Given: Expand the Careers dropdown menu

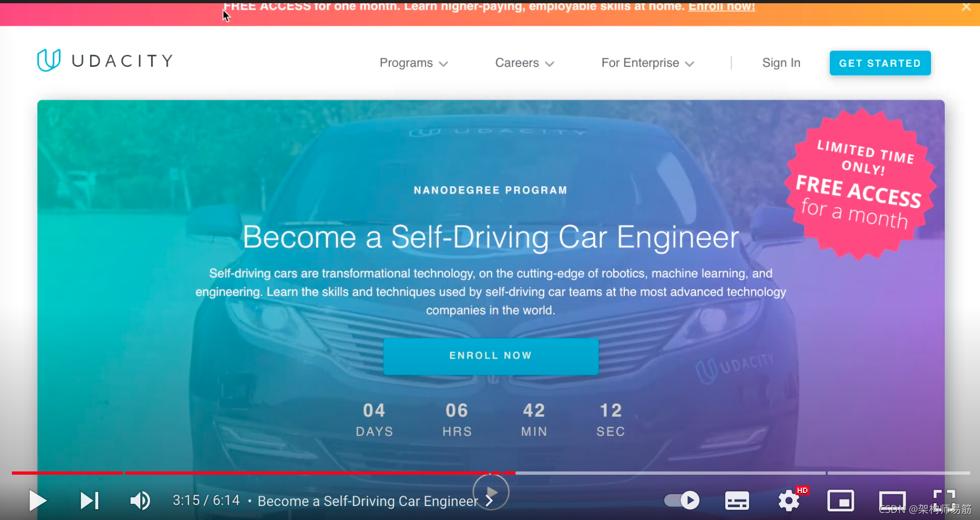Looking at the screenshot, I should (525, 63).
